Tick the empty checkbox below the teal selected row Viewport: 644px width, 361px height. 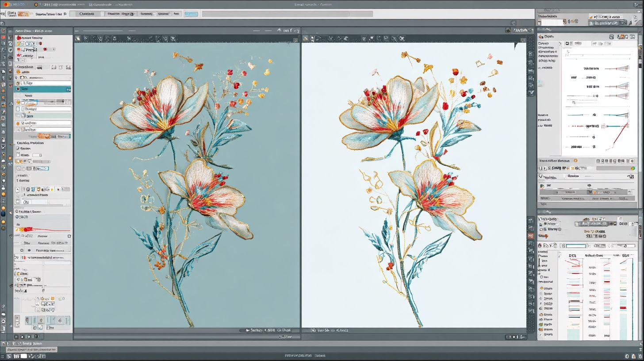pyautogui.click(x=18, y=109)
